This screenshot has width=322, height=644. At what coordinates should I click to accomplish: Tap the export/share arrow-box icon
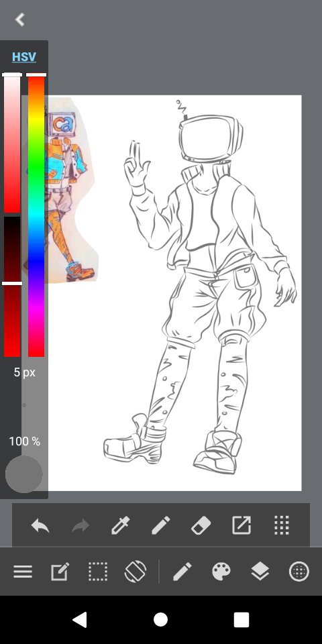(x=241, y=525)
